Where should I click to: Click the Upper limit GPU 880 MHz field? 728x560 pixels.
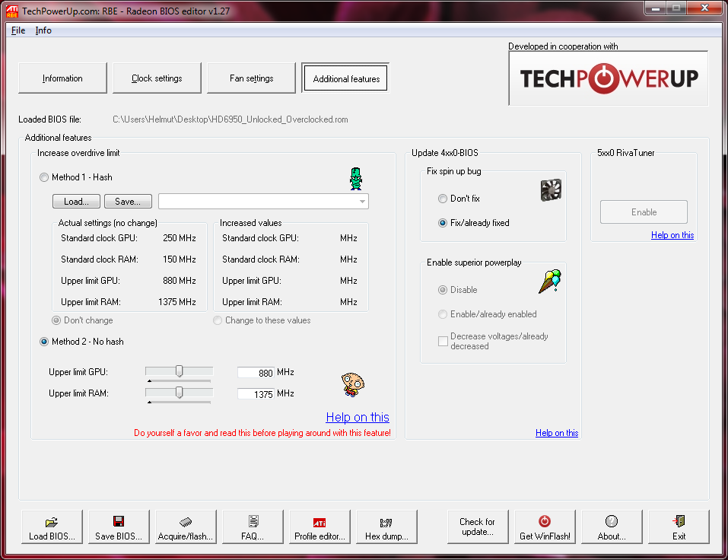pyautogui.click(x=256, y=372)
